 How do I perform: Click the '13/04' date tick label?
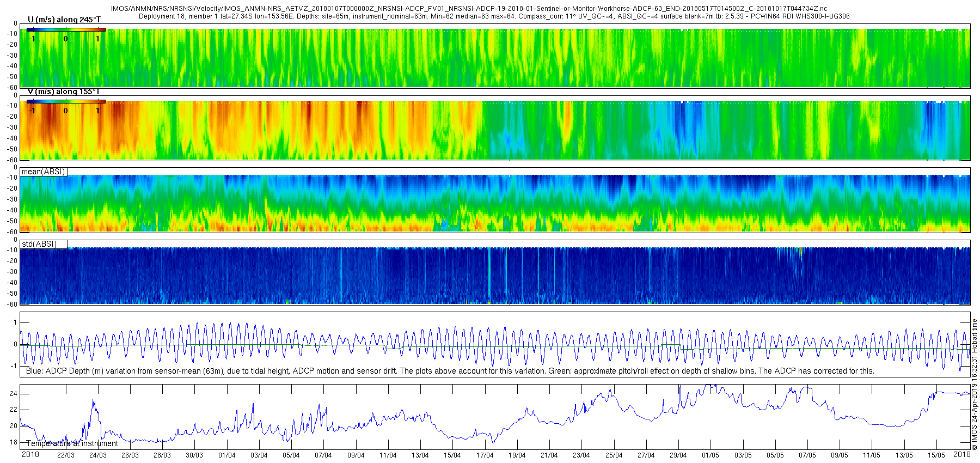420,455
